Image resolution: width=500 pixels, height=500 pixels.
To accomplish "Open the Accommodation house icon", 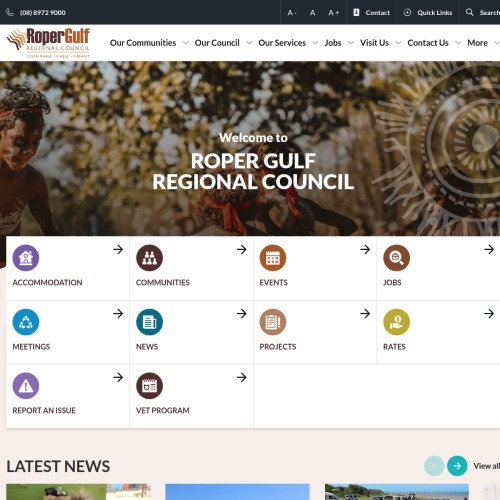I will click(x=26, y=258).
